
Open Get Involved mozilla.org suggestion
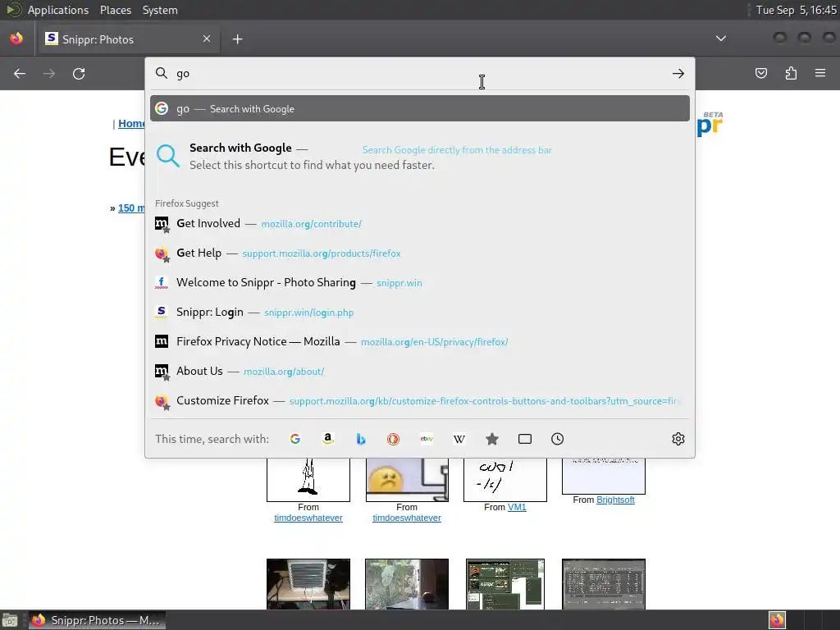point(420,223)
